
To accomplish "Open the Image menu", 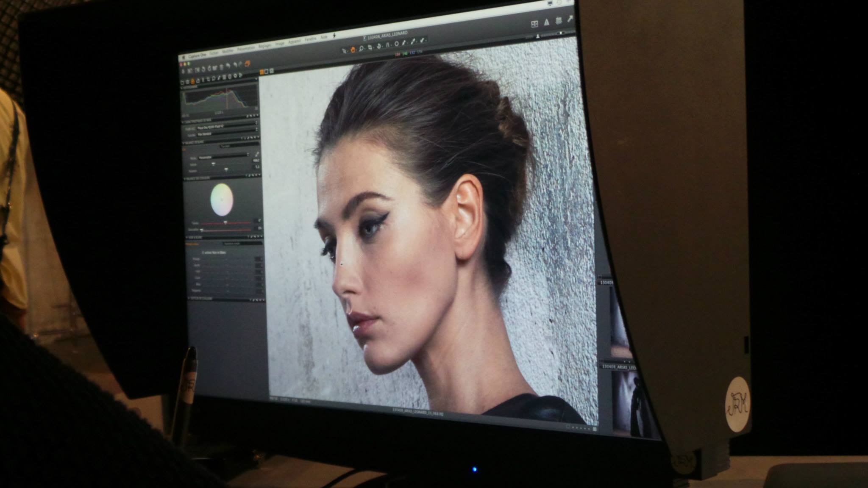I will click(x=280, y=44).
